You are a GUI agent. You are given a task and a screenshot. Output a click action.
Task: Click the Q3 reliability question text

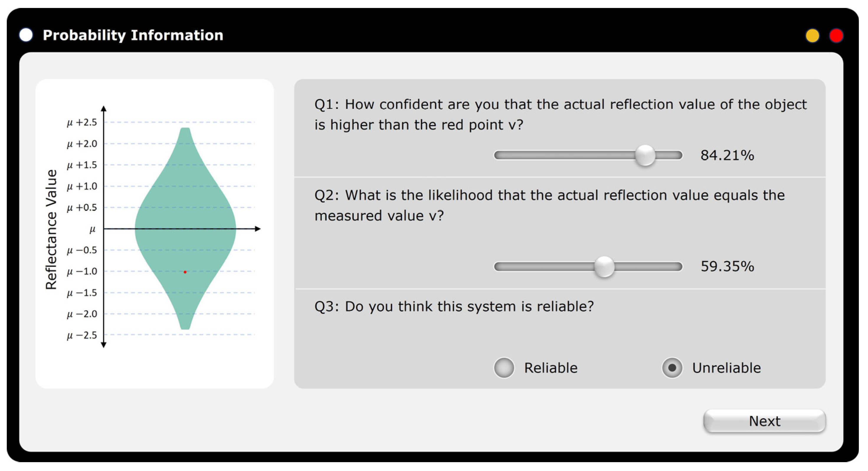click(x=454, y=307)
